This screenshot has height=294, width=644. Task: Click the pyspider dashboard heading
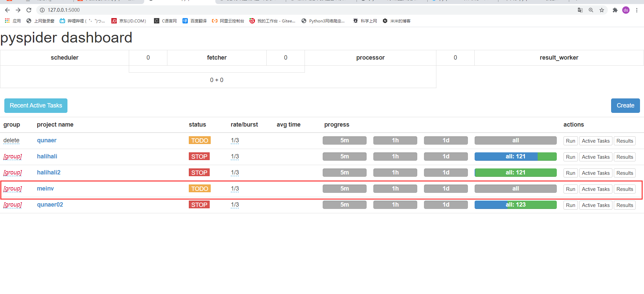pyautogui.click(x=66, y=38)
